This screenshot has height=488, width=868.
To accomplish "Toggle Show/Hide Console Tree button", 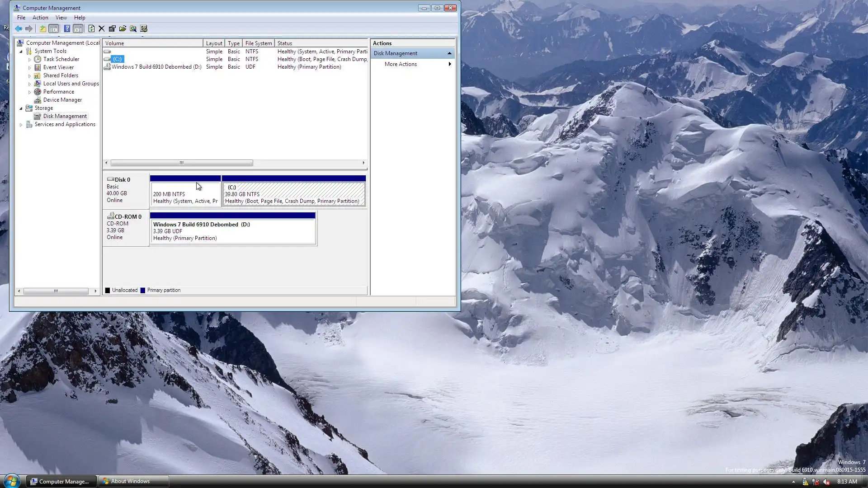I will pos(53,28).
